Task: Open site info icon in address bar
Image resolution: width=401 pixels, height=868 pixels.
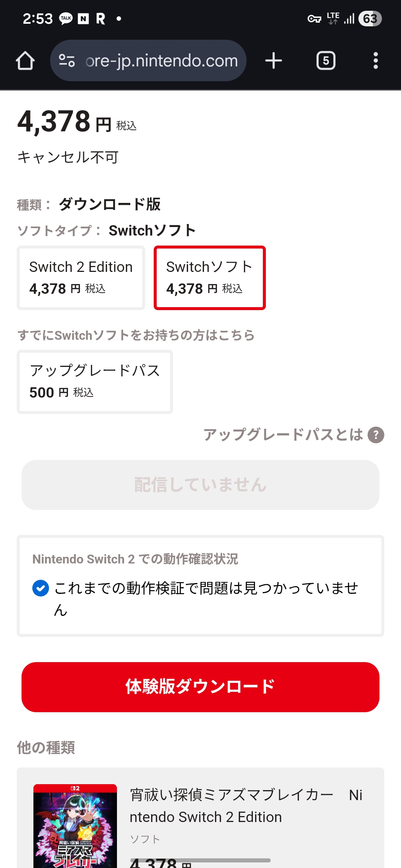Action: (x=67, y=60)
